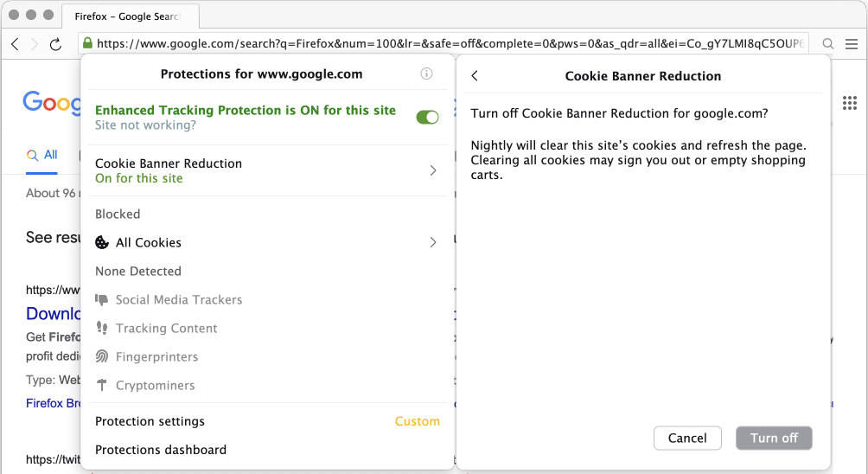Click the green padlock site identity icon
This screenshot has width=868, height=474.
[x=86, y=44]
